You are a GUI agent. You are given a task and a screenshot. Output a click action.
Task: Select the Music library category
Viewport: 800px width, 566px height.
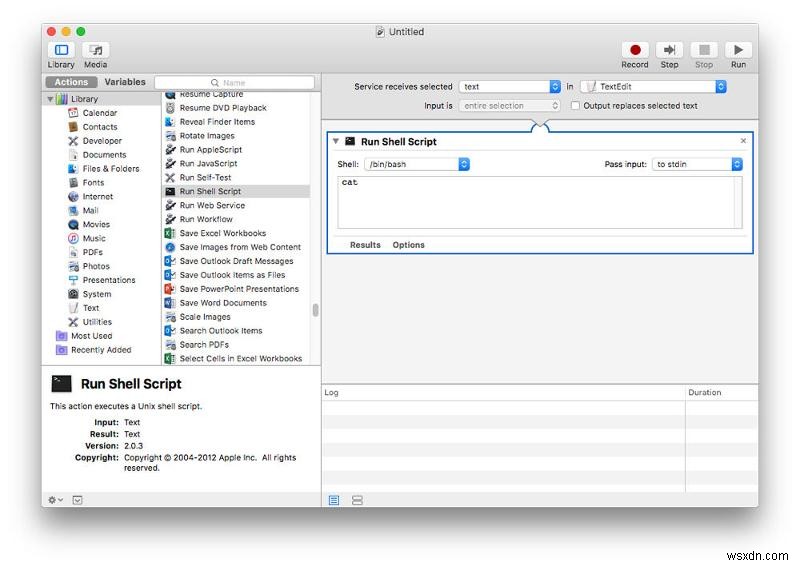[x=94, y=238]
